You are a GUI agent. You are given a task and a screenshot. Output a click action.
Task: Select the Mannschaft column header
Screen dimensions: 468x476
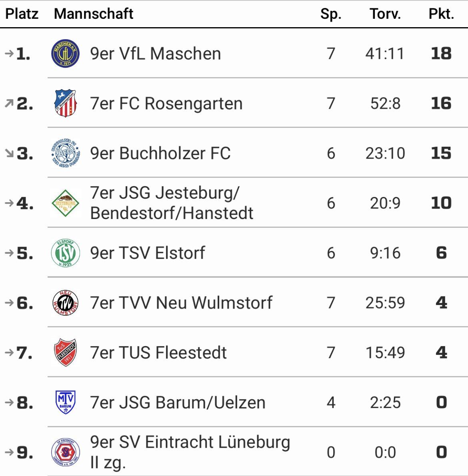click(94, 14)
